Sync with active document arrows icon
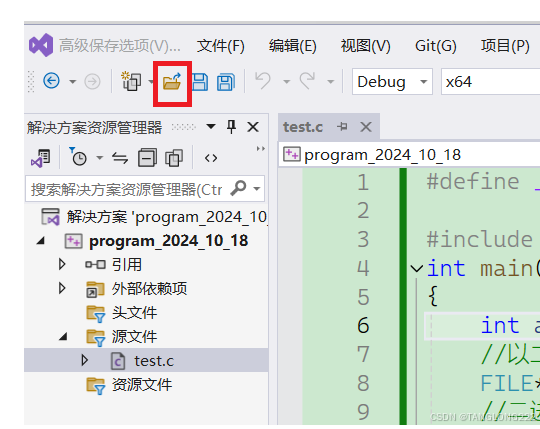 120,158
